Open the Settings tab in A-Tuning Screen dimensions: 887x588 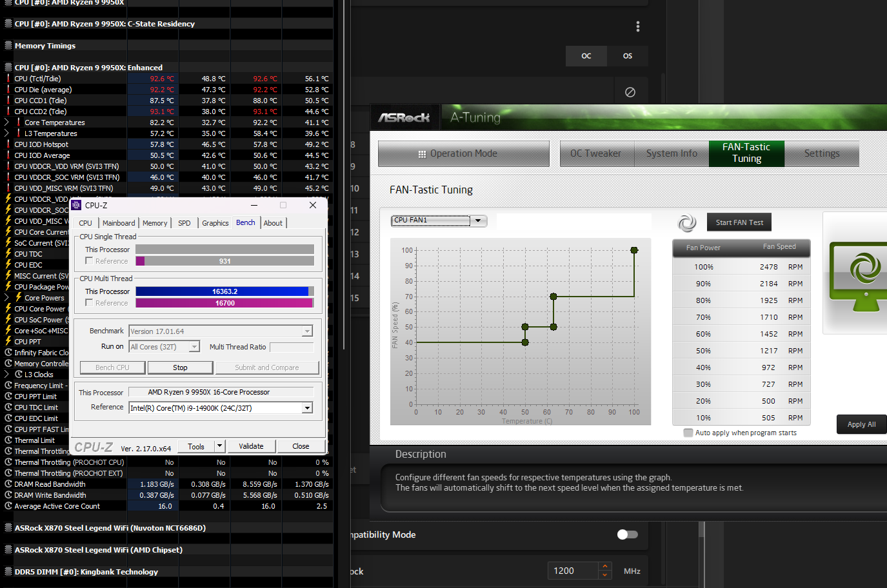click(822, 153)
